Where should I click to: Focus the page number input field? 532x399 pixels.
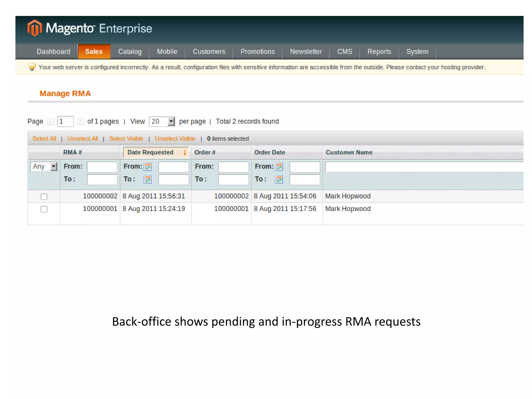65,121
